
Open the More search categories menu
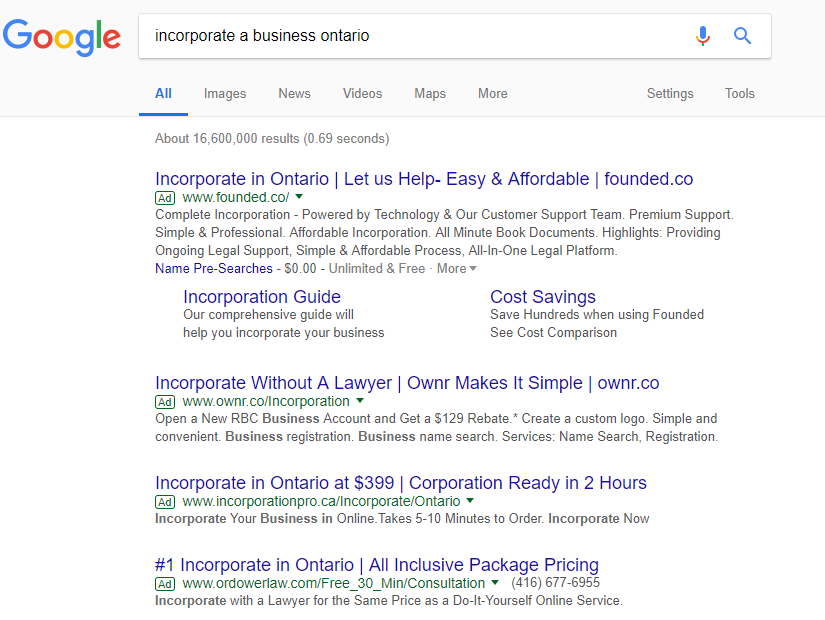tap(492, 94)
